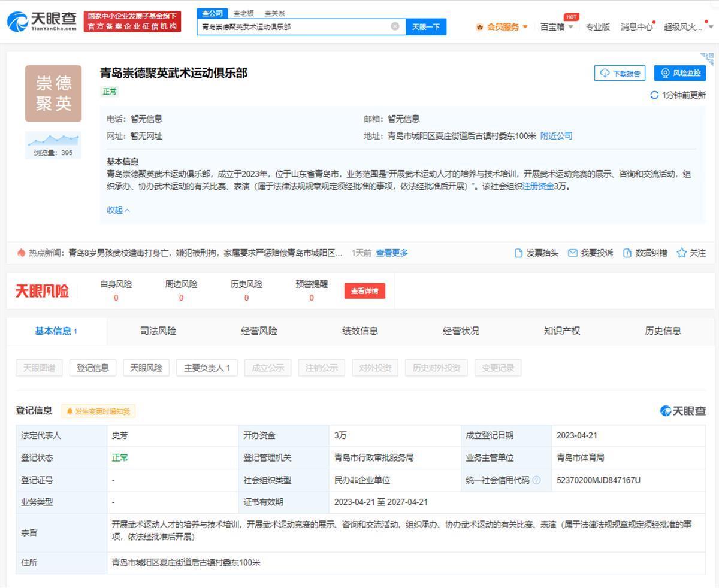Open 发票抬头 invoice header icon
This screenshot has width=719, height=588.
click(x=519, y=253)
